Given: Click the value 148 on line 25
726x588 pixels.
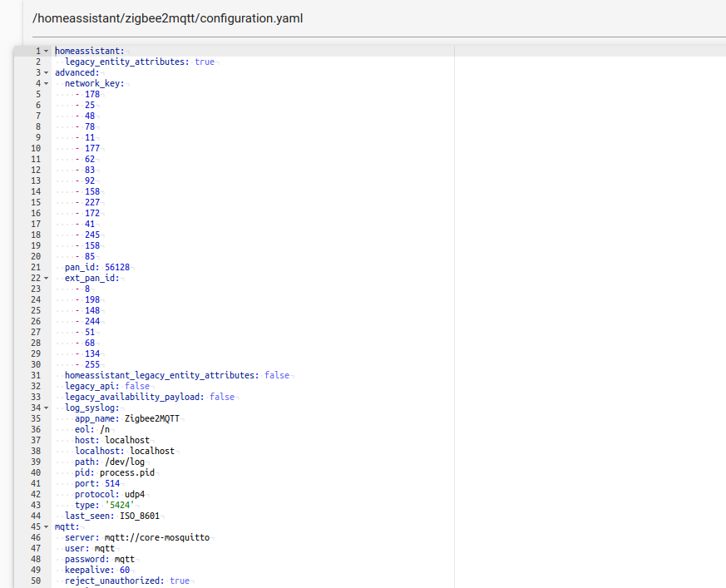Looking at the screenshot, I should coord(92,311).
